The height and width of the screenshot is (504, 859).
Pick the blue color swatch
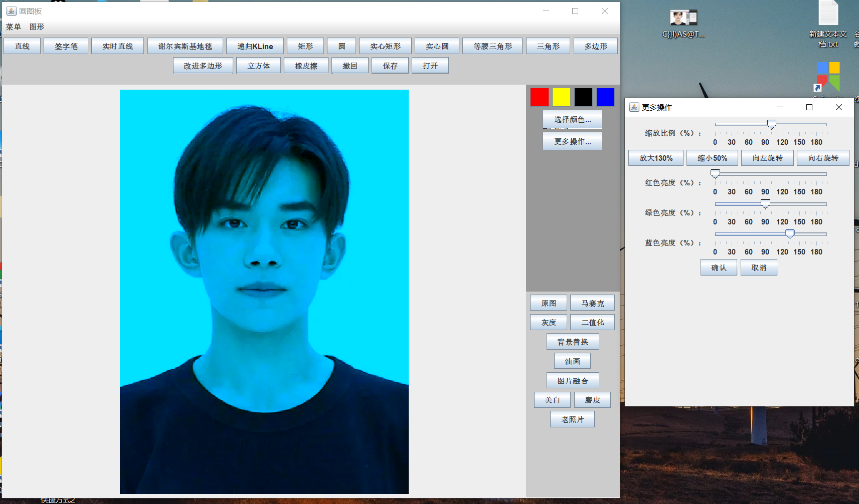[x=606, y=97]
